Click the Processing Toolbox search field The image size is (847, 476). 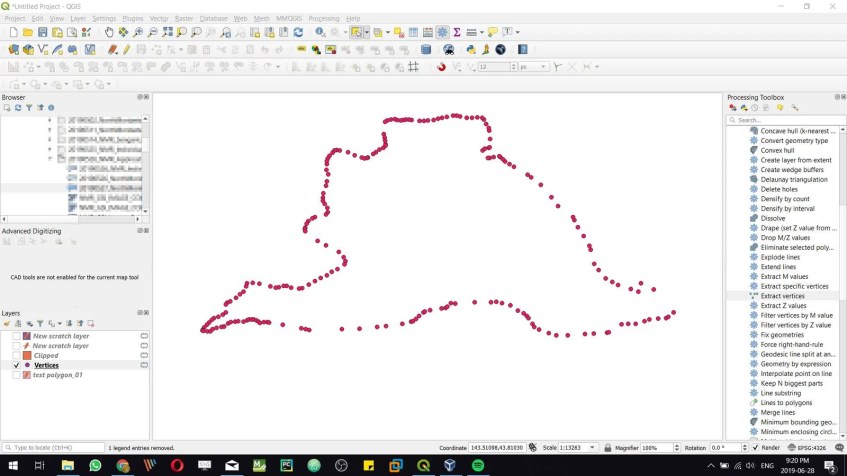[786, 120]
